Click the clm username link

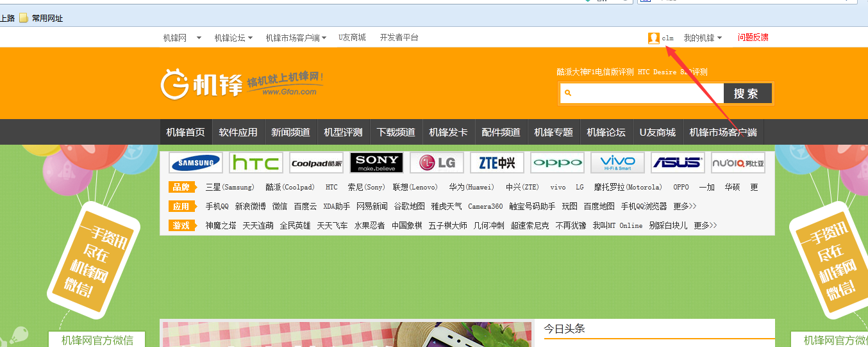(x=667, y=38)
